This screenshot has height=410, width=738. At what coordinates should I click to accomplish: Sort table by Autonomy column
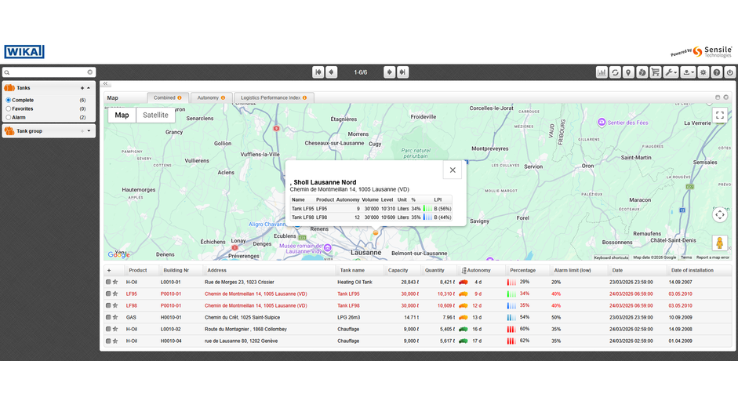point(479,271)
